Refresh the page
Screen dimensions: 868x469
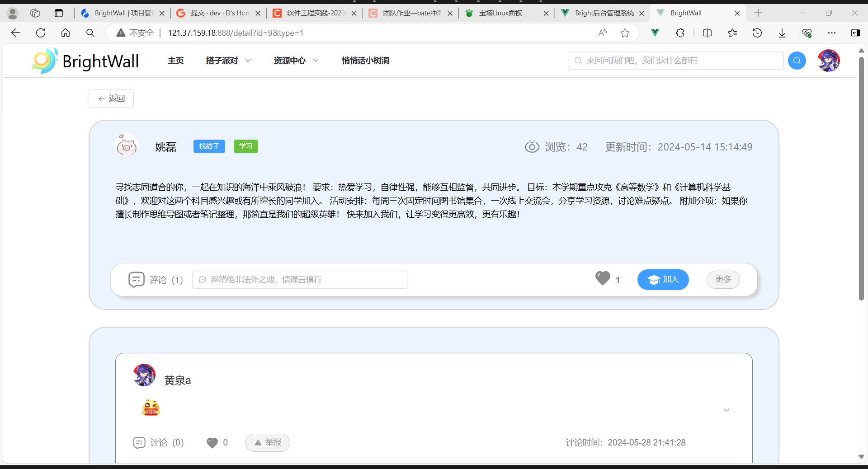pos(41,33)
